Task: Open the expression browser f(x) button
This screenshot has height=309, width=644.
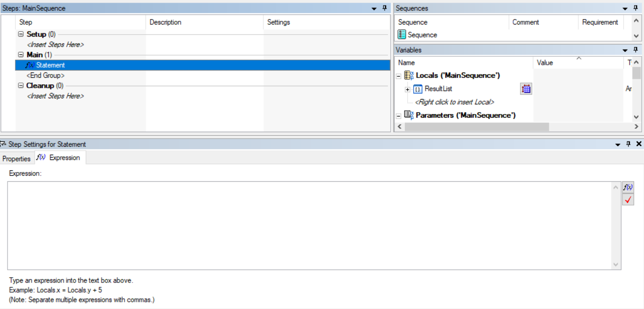Action: pos(628,187)
